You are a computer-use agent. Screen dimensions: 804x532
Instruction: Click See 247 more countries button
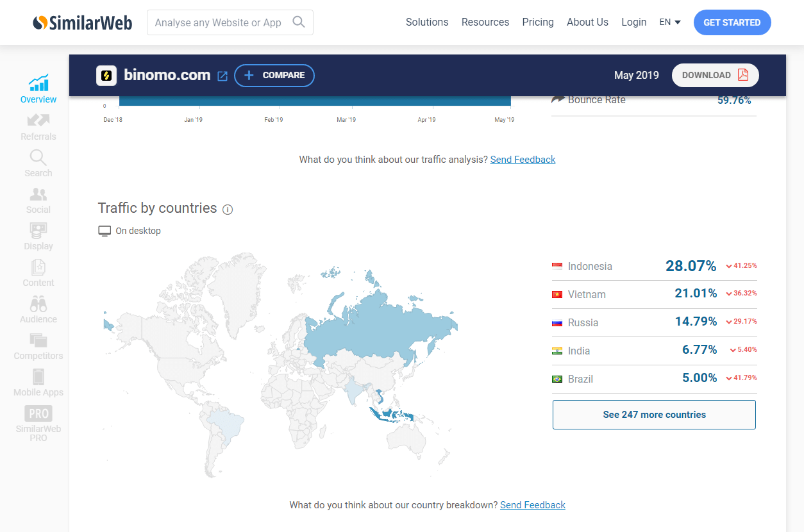[654, 415]
